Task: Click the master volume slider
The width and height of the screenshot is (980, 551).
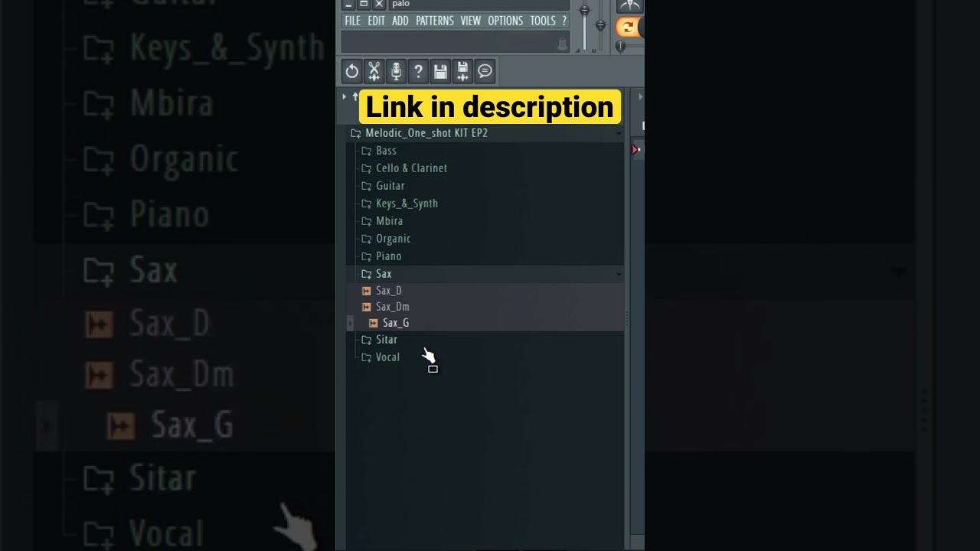Action: [584, 27]
